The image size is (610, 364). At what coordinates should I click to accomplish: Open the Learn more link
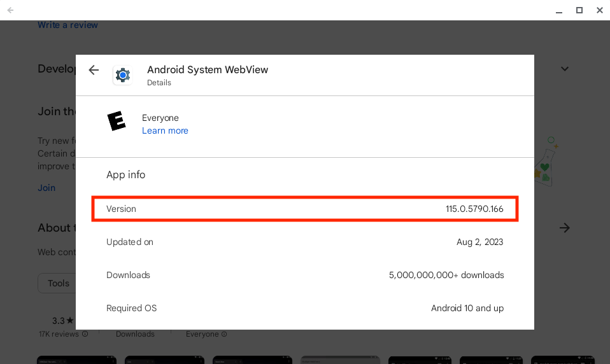tap(165, 130)
